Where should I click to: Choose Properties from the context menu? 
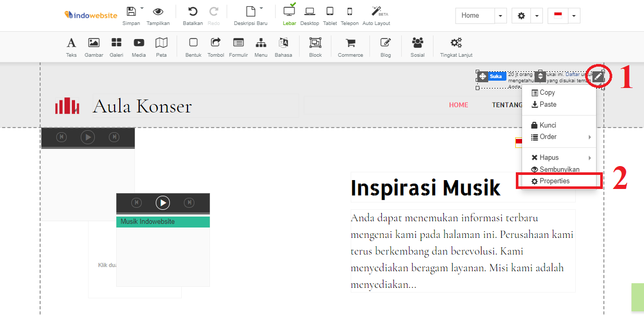pyautogui.click(x=554, y=181)
